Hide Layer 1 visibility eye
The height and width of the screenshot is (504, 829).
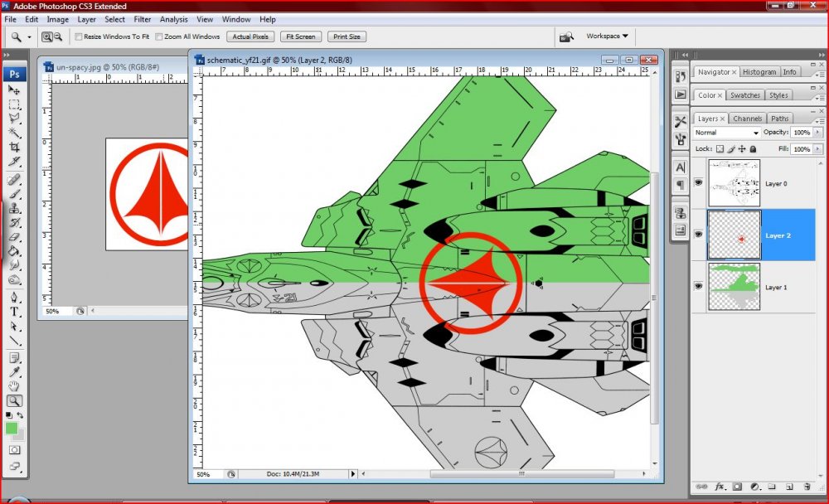point(698,287)
